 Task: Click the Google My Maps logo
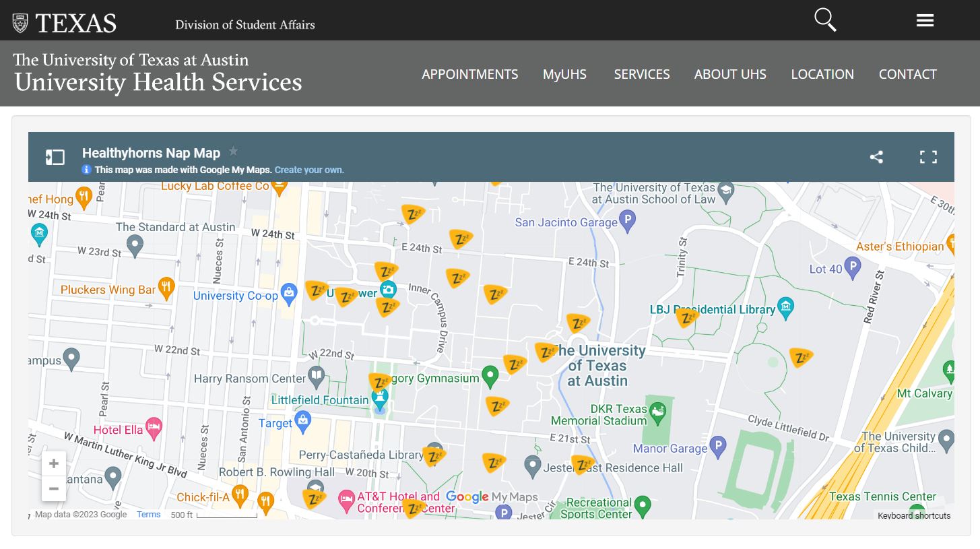tap(492, 497)
